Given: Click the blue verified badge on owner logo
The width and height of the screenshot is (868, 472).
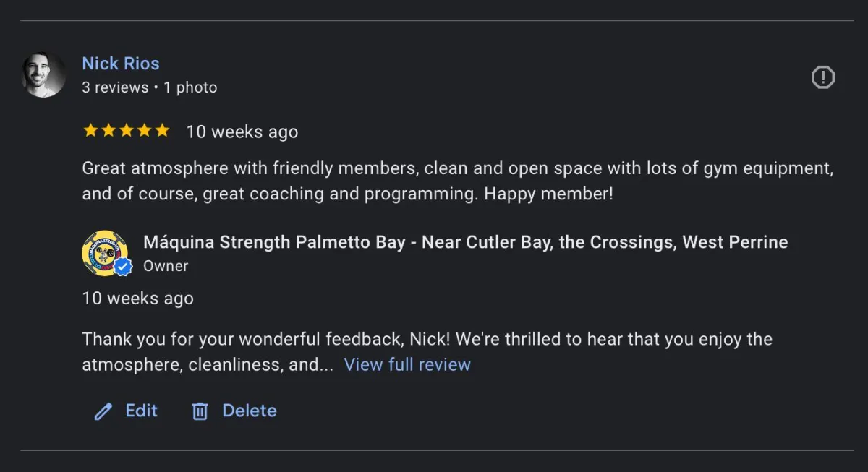Looking at the screenshot, I should point(124,267).
